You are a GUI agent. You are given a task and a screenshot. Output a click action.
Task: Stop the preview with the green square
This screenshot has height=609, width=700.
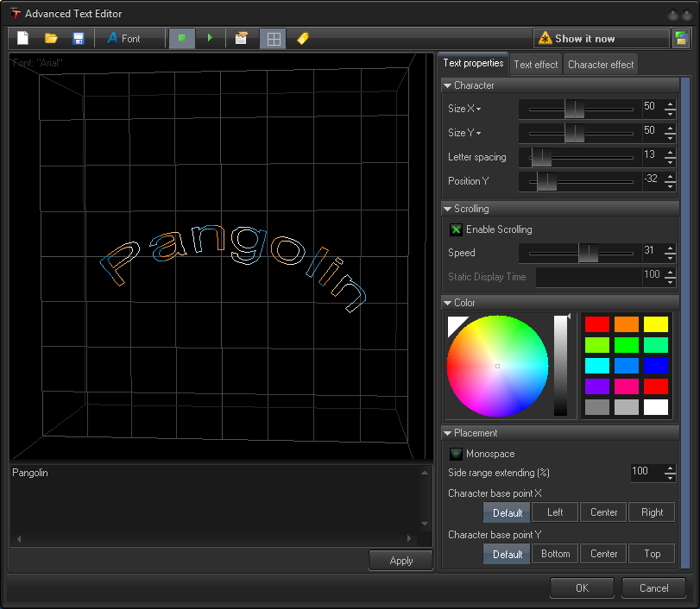click(x=182, y=38)
